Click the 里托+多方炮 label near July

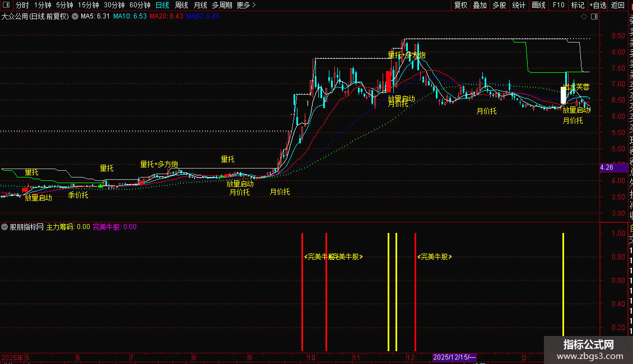[x=159, y=164]
